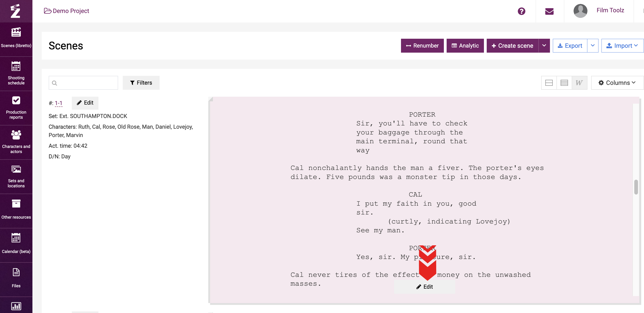Click the Characters list for scene 1-1

(x=121, y=131)
